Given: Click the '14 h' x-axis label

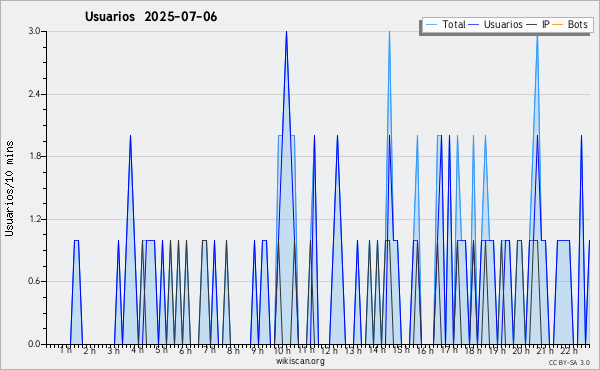Looking at the screenshot, I should 377,350.
